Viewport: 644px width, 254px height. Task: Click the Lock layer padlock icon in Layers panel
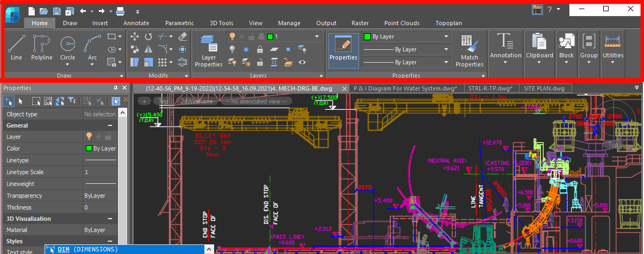(x=260, y=49)
